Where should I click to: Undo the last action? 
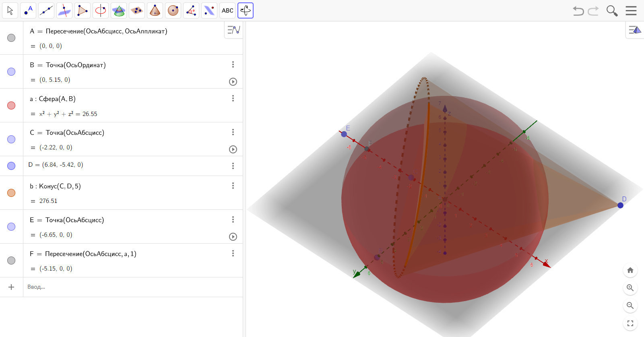[578, 11]
